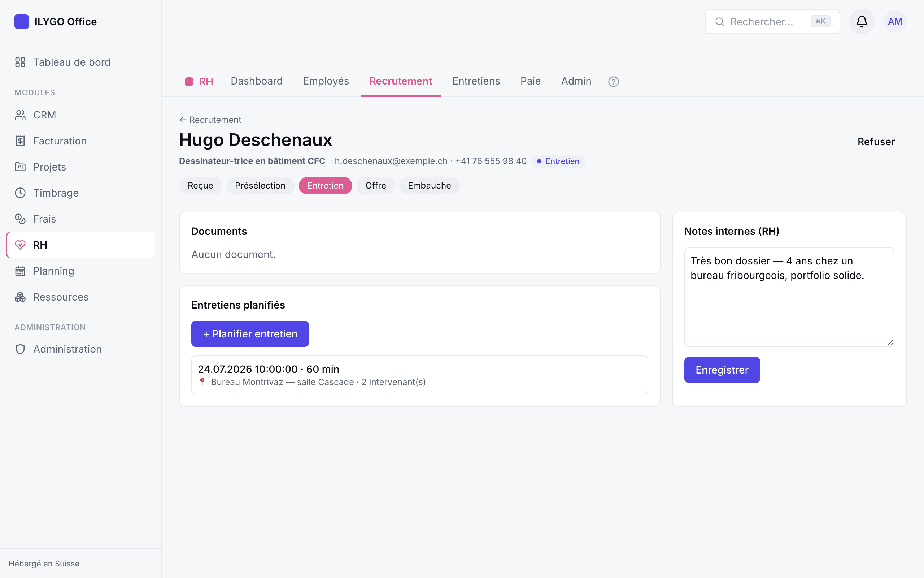Viewport: 924px width, 578px height.
Task: Click the Ressources cubes icon
Action: 20,297
